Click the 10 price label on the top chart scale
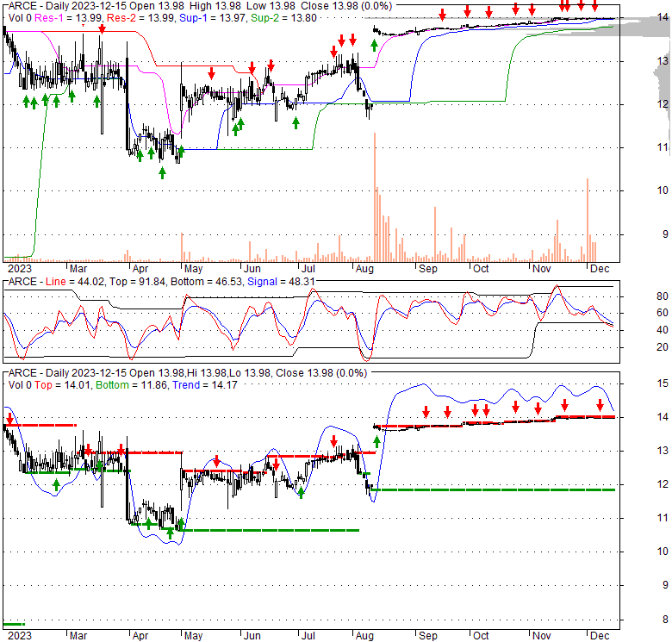Screen dimensions: 672x642 click(x=663, y=190)
